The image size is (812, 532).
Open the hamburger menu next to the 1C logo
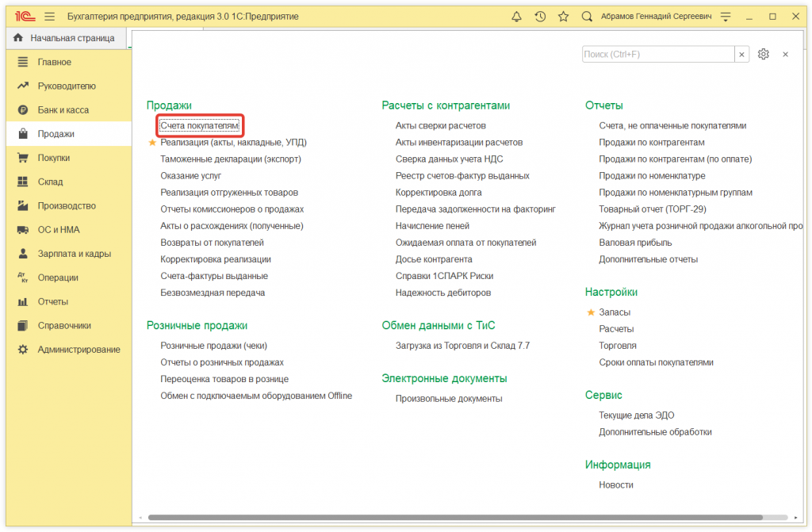(x=49, y=15)
